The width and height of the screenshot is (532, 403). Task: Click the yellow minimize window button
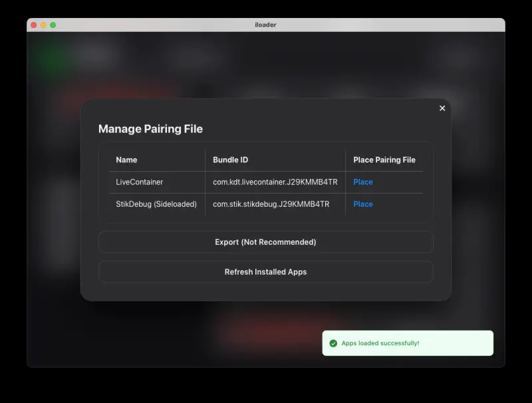43,25
